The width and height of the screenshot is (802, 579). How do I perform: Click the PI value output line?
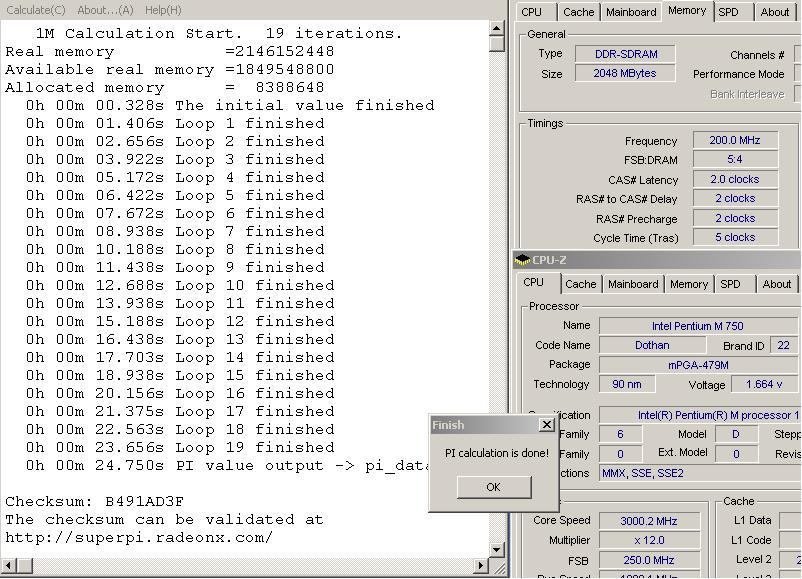click(x=227, y=465)
